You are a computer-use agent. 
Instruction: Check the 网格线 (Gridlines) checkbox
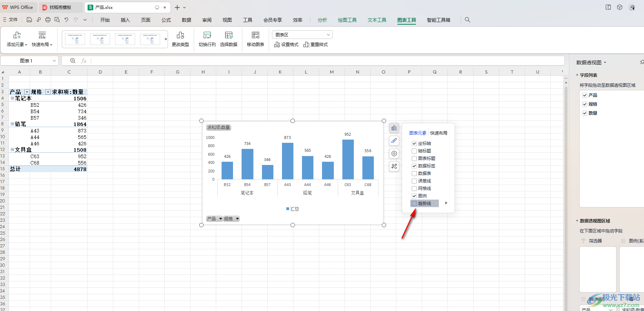(x=414, y=189)
